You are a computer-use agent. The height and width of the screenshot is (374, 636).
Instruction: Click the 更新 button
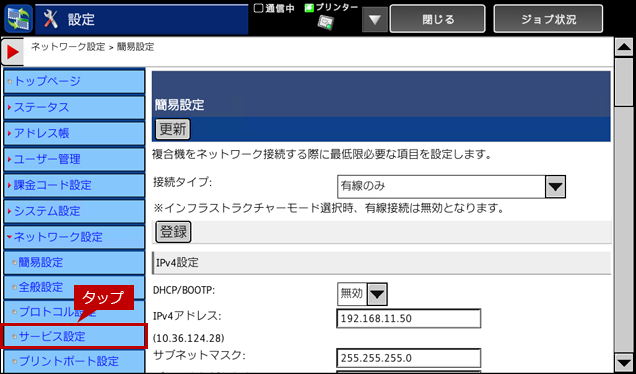tap(173, 129)
